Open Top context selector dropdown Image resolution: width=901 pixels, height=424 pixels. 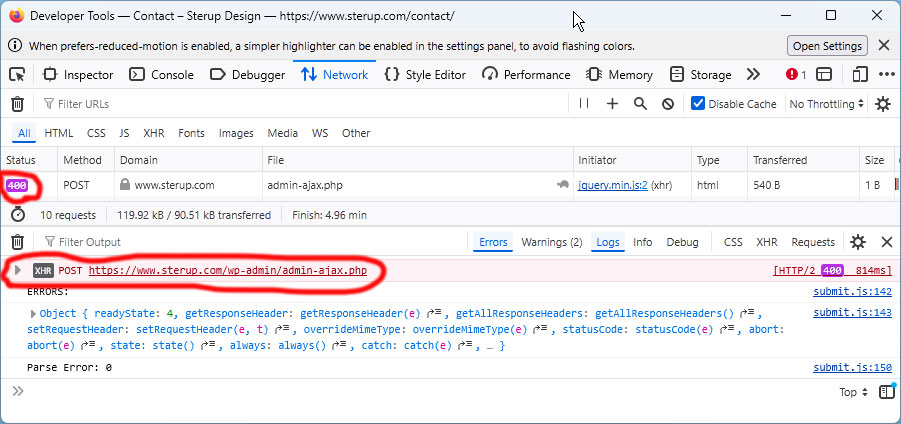coord(853,392)
